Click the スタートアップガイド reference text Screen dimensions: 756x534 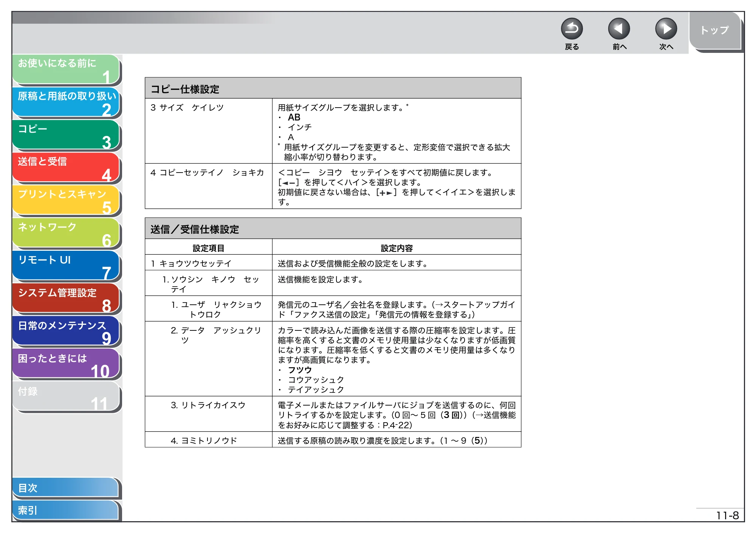(397, 309)
